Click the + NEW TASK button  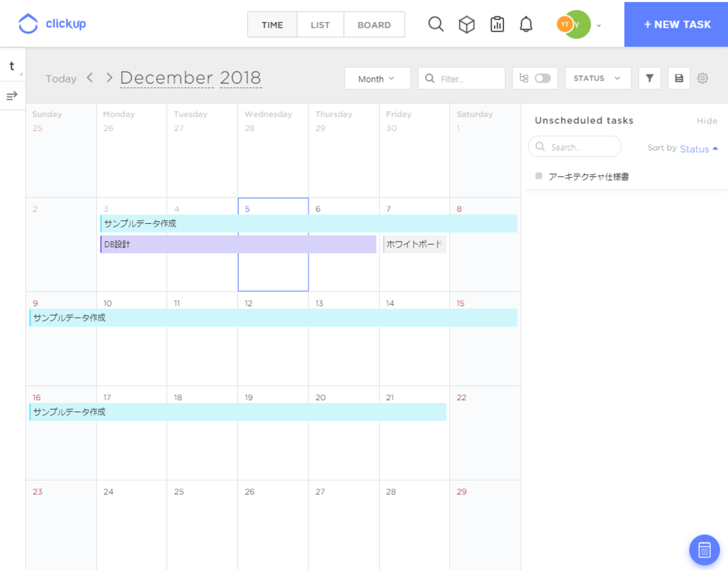tap(676, 24)
